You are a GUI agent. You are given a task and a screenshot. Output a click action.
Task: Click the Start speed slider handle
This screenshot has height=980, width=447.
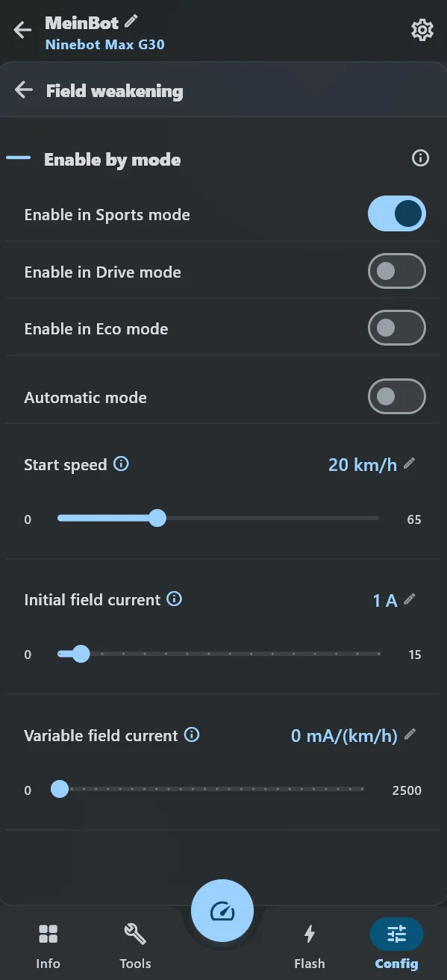tap(157, 518)
